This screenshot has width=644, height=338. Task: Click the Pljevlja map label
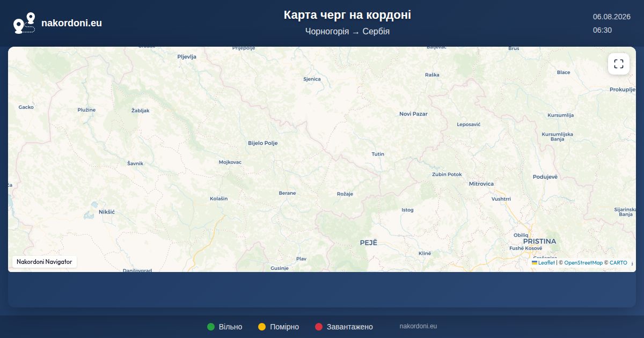tap(187, 56)
